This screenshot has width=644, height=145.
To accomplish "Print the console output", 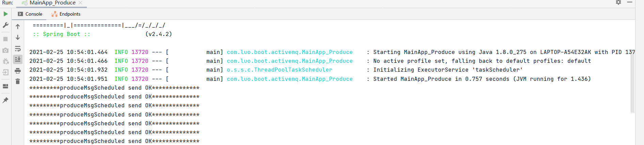I will (18, 71).
